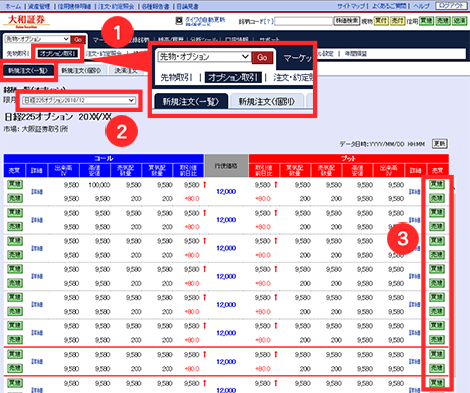This screenshot has height=393, width=470.
Task: Open the サイトマップ link
Action: 351,6
